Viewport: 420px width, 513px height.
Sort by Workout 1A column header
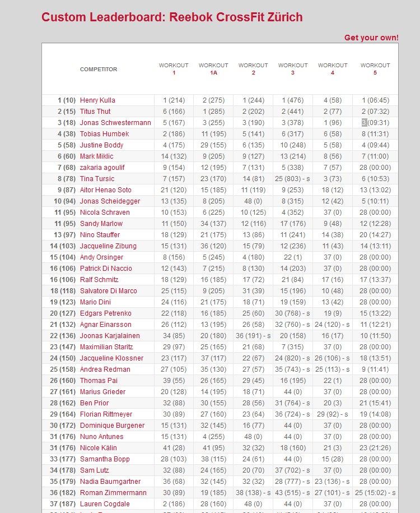pos(213,69)
